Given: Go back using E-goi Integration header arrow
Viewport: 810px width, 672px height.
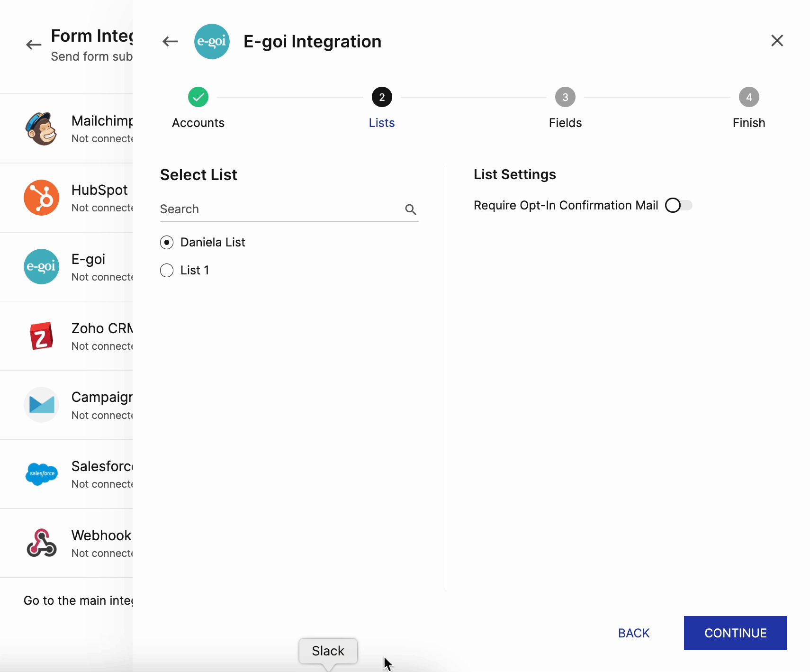Looking at the screenshot, I should (170, 42).
